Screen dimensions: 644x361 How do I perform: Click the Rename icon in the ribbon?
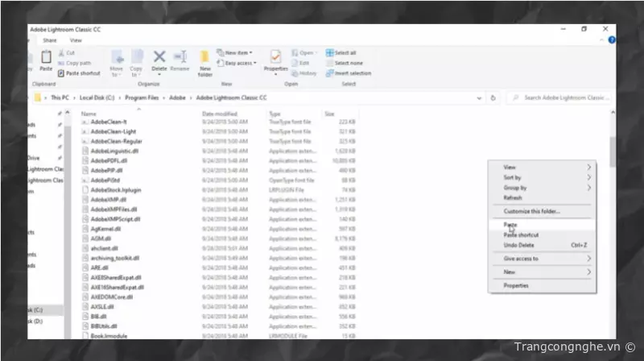pos(180,58)
